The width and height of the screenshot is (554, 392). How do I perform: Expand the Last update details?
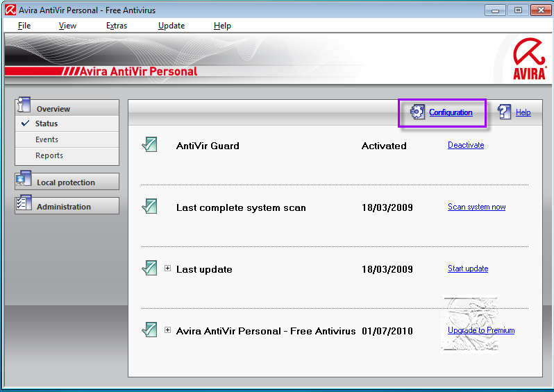pos(167,269)
